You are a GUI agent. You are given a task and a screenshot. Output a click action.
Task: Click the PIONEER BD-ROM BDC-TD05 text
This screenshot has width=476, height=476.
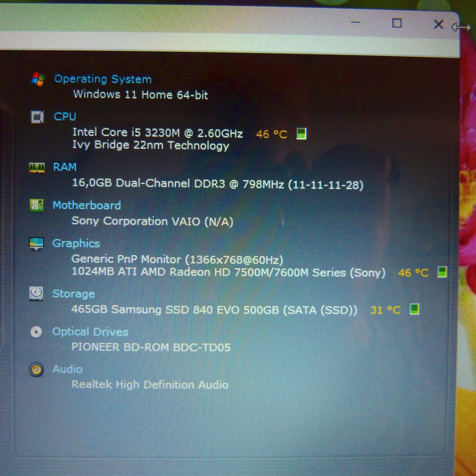tap(151, 347)
